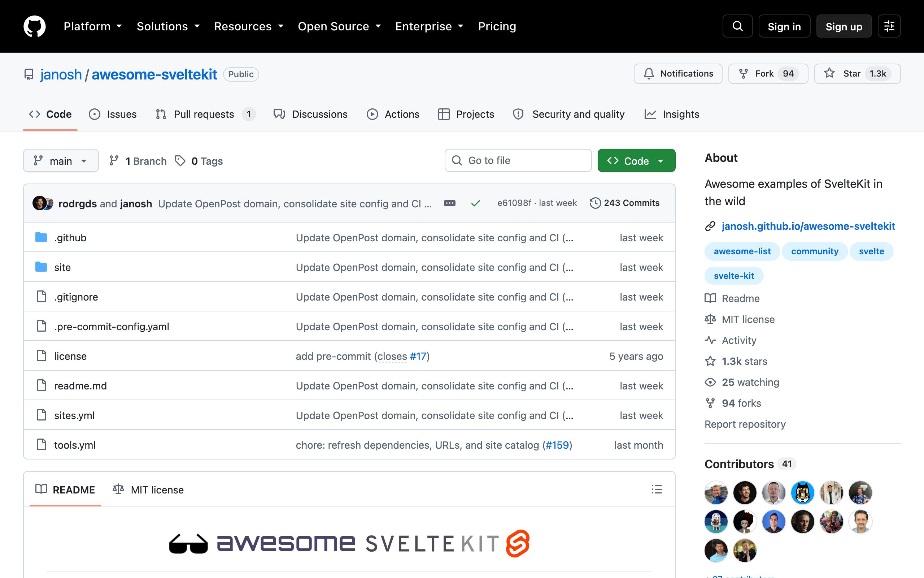Switch to the Actions tab

point(393,114)
